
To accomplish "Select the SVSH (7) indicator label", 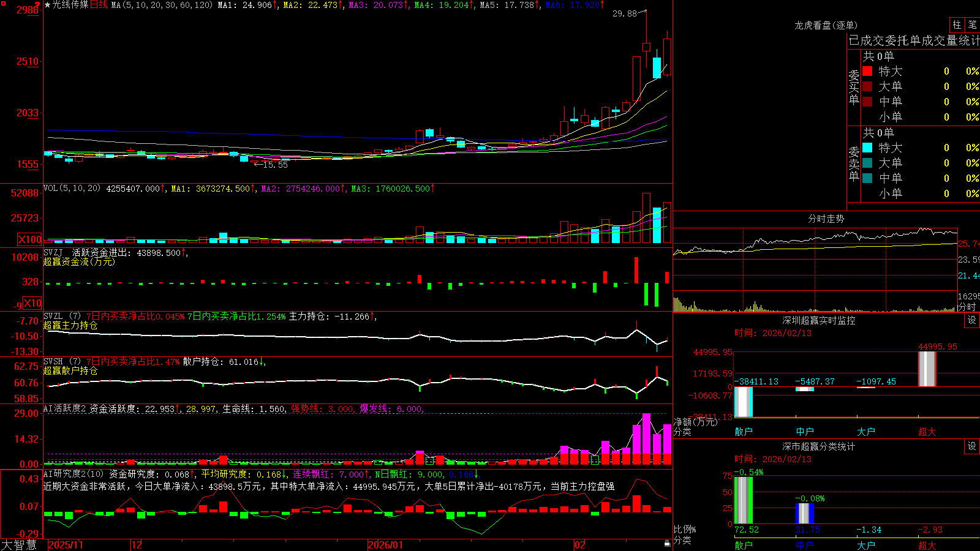I will coord(62,362).
